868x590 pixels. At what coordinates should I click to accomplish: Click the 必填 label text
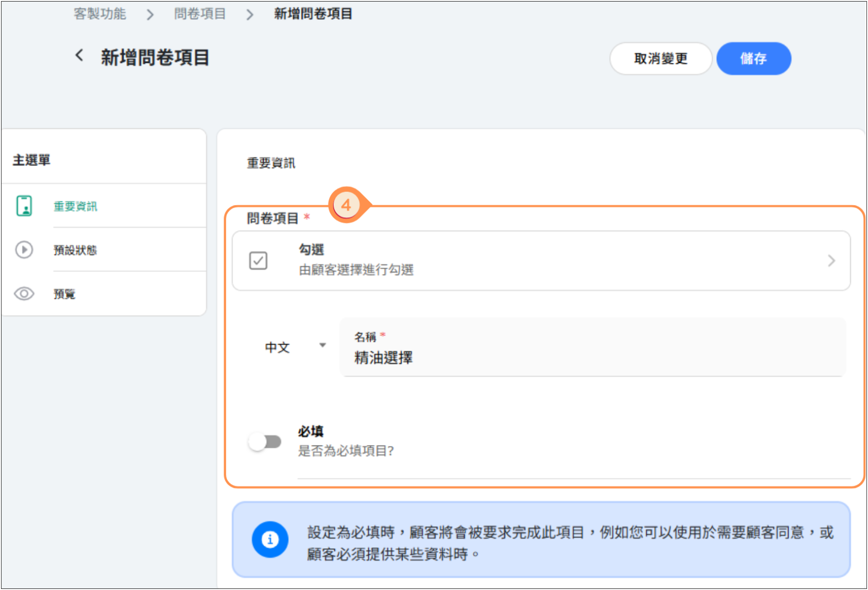click(x=311, y=431)
